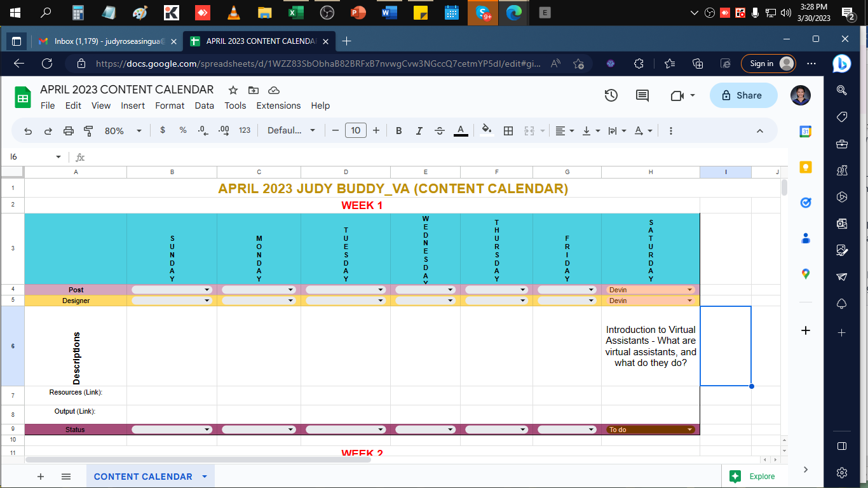Open the fill color picker
This screenshot has width=868, height=488.
click(487, 130)
